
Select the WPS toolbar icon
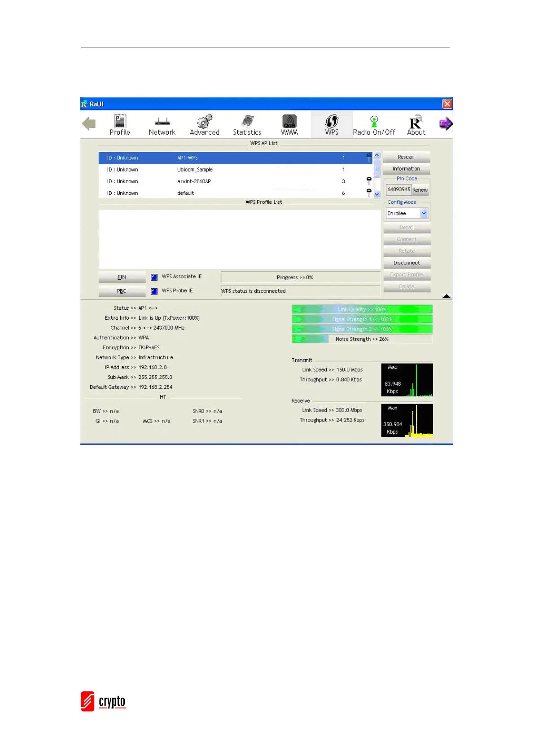[x=332, y=124]
